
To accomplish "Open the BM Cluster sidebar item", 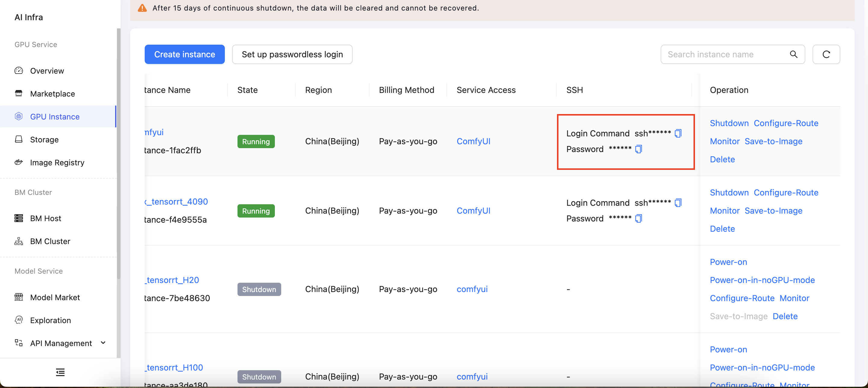I will [50, 242].
